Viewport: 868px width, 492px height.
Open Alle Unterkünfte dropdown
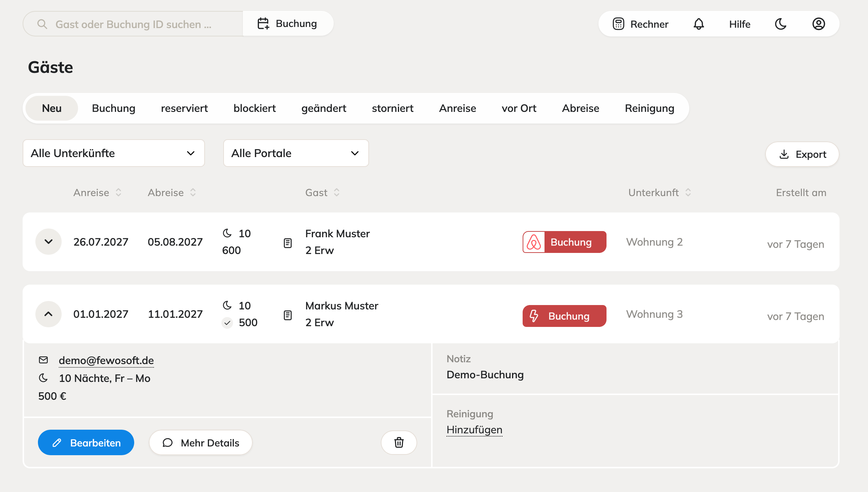(x=113, y=153)
